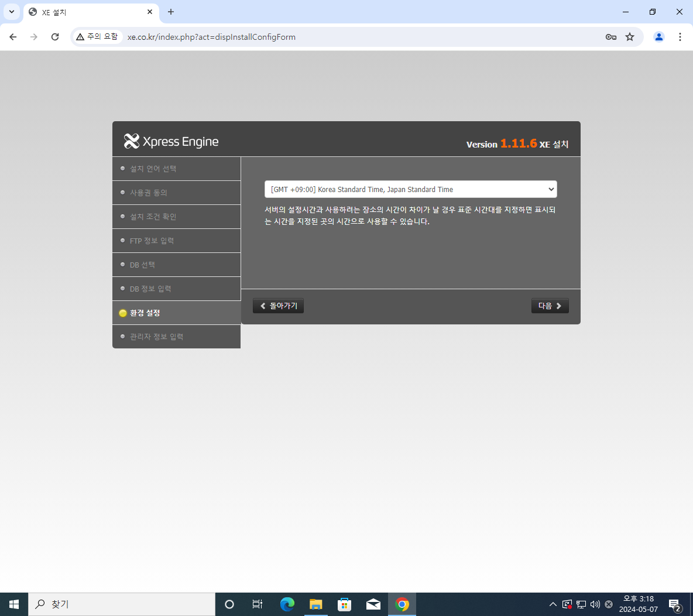This screenshot has height=616, width=693.
Task: Bookmark this page with star icon
Action: 630,37
